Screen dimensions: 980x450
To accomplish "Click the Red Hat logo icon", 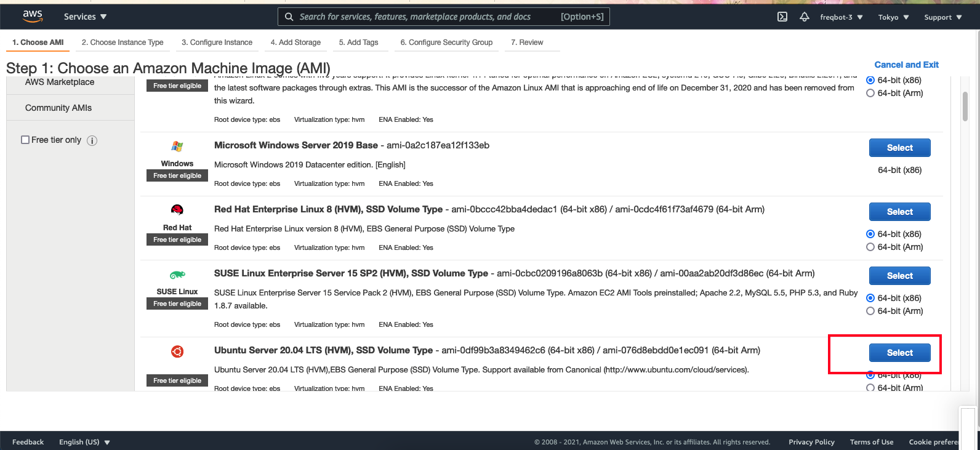I will (177, 210).
